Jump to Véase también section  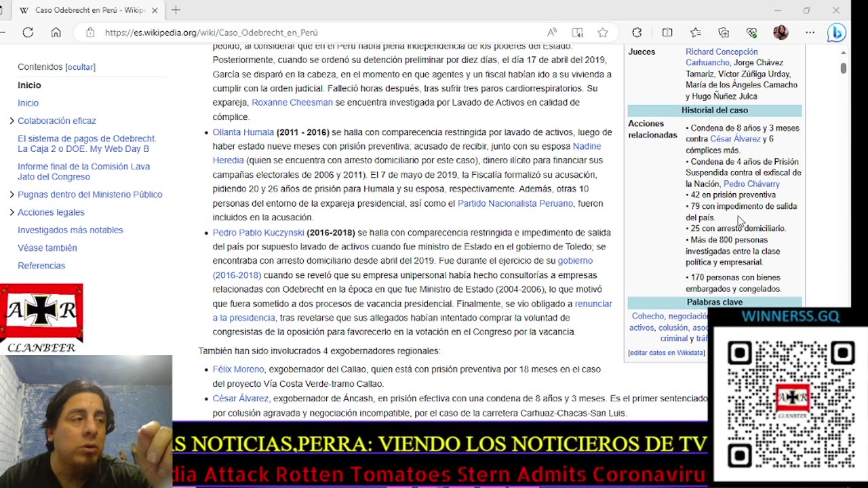coord(47,248)
